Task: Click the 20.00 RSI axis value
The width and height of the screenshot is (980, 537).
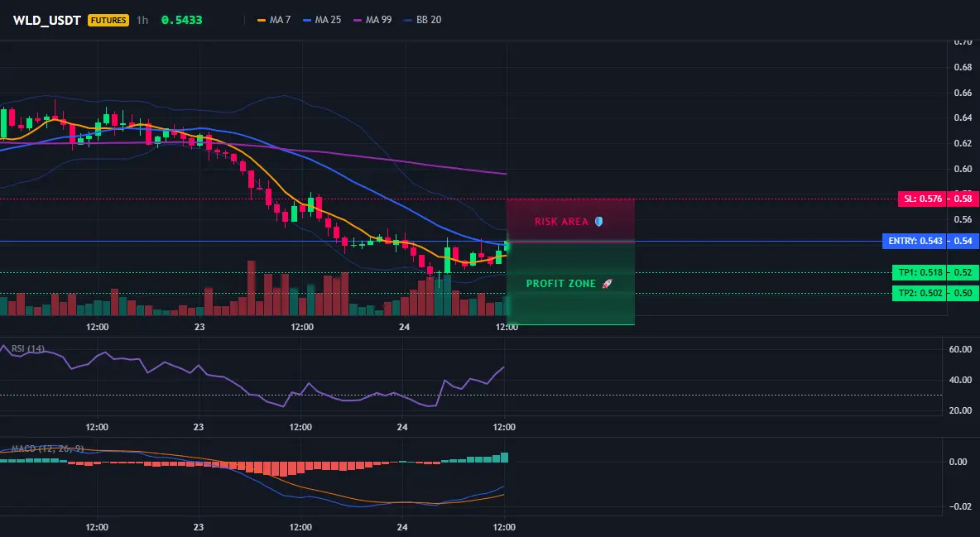Action: pyautogui.click(x=960, y=410)
